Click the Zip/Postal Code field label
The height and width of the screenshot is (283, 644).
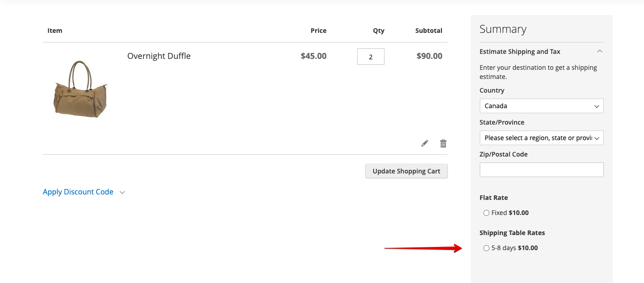[x=504, y=154]
